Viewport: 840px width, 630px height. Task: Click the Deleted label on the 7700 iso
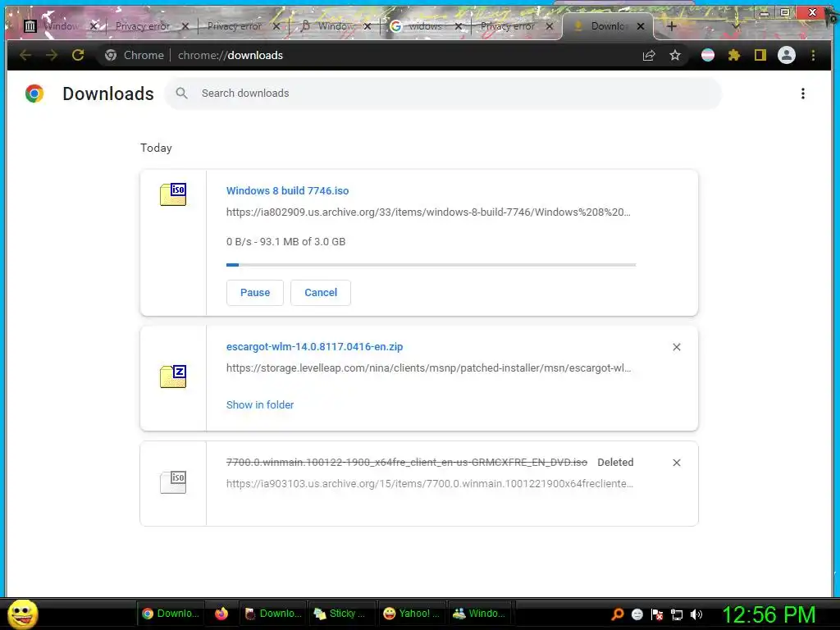(x=615, y=463)
